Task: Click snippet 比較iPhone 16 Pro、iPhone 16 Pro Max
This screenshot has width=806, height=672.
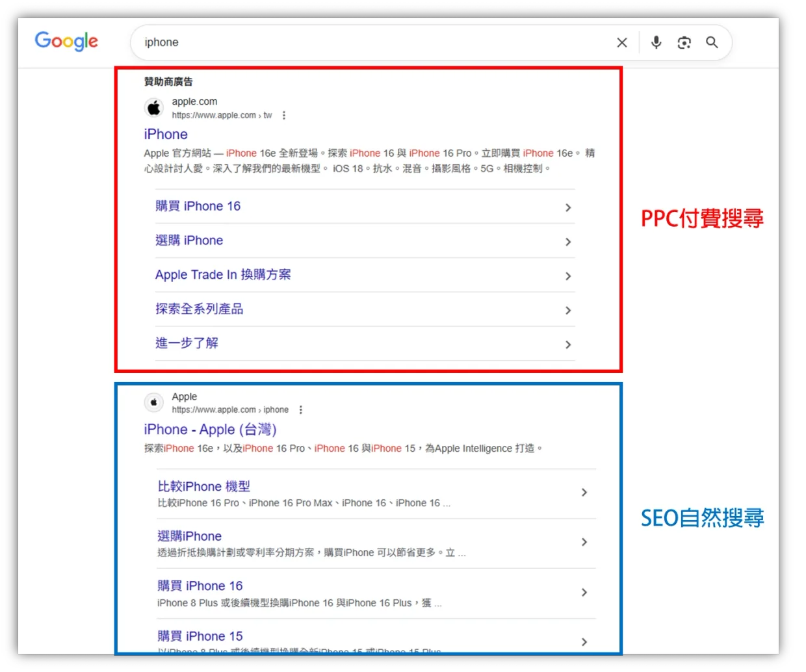Action: (304, 503)
